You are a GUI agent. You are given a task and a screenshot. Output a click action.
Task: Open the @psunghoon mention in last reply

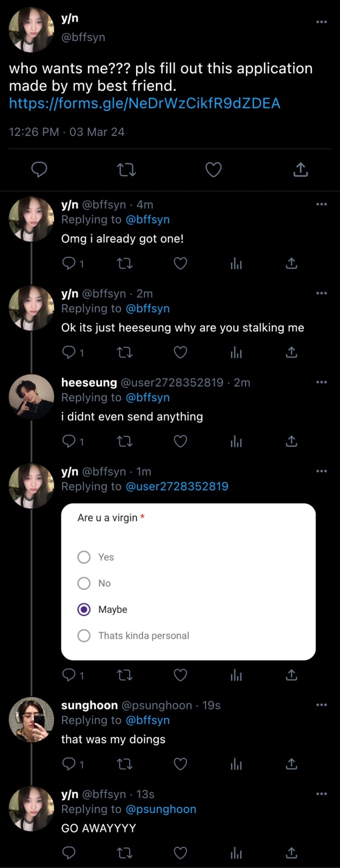[x=161, y=809]
